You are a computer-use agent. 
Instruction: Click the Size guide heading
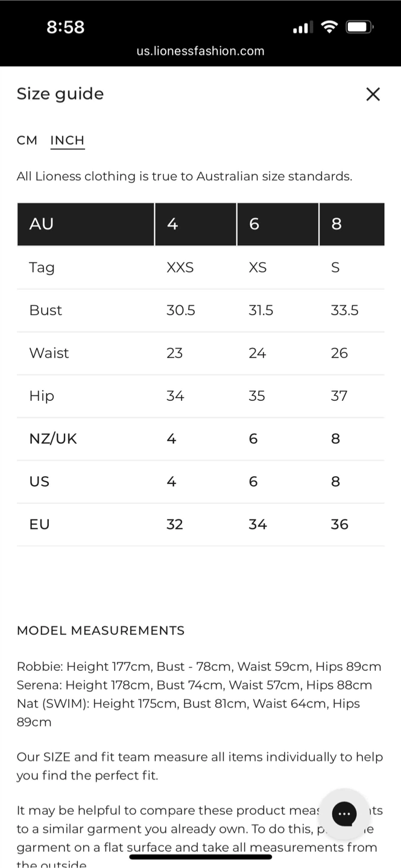click(60, 94)
